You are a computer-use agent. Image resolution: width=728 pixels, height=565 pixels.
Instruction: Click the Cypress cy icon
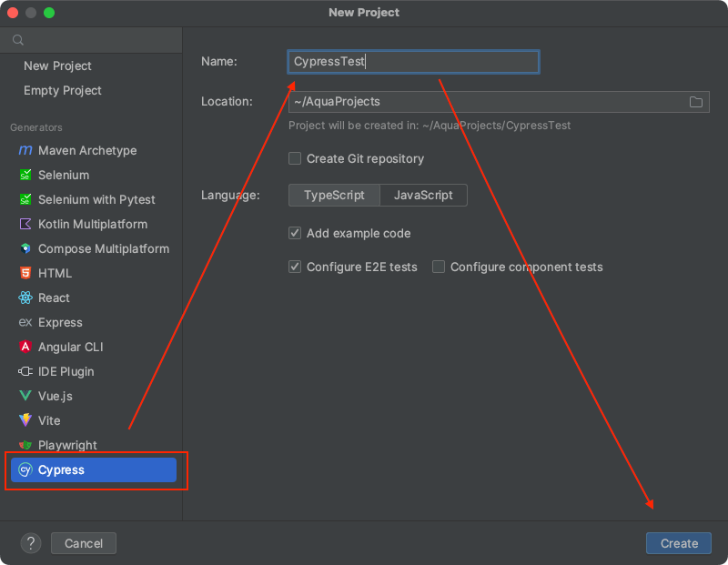tap(25, 469)
